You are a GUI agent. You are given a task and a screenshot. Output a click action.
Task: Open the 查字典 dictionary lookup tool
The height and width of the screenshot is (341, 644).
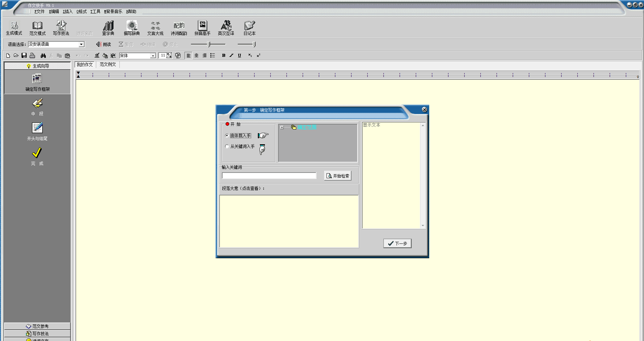(108, 28)
